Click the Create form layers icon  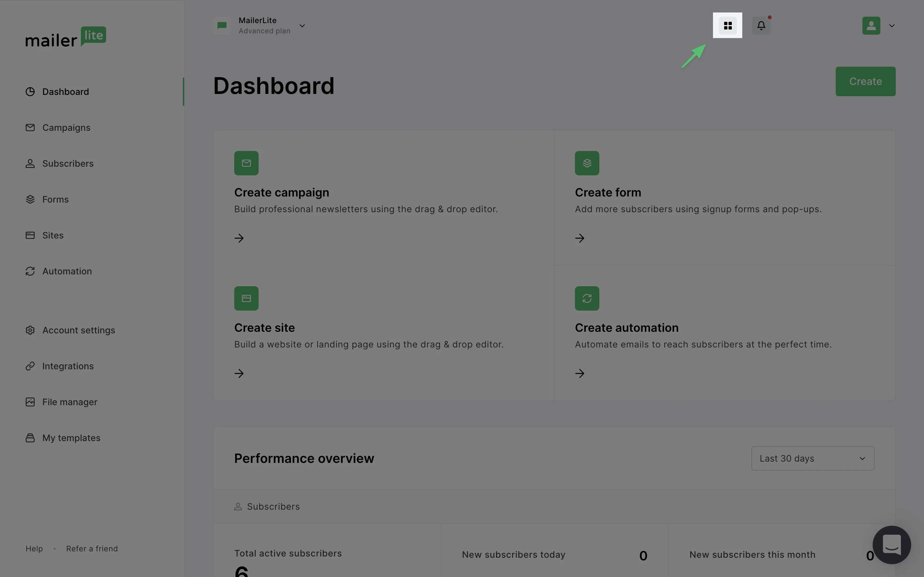click(x=587, y=163)
